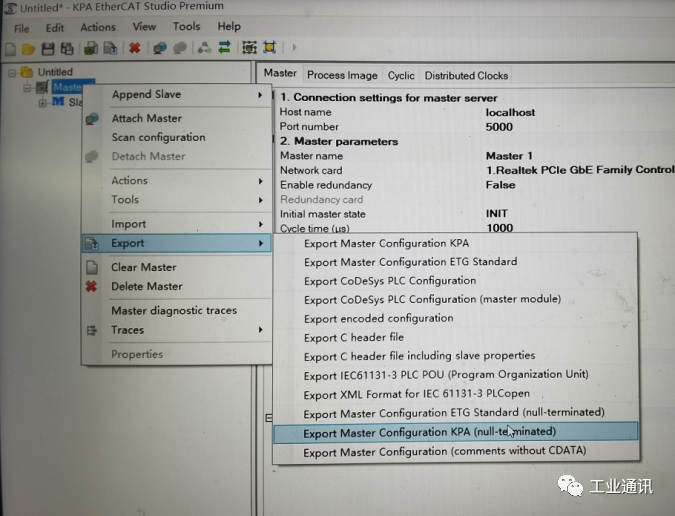This screenshot has height=516, width=675.
Task: Select the C header export entry without slave properties
Action: (456, 337)
